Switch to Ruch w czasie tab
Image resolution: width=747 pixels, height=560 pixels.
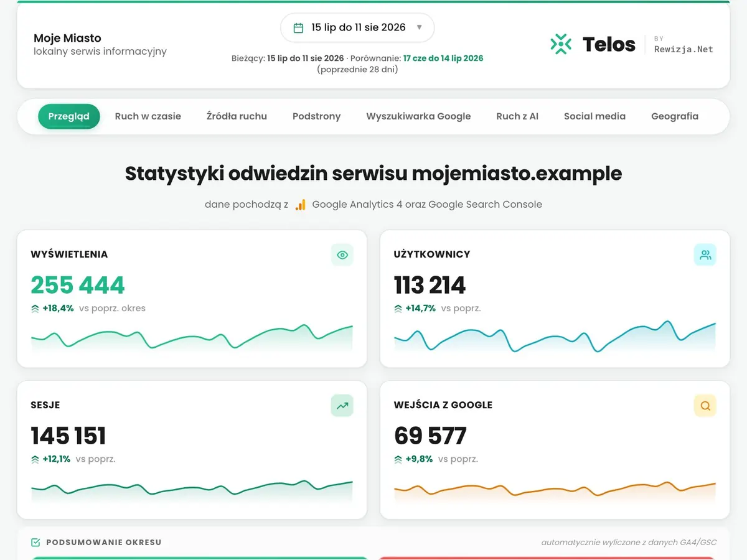click(x=148, y=116)
